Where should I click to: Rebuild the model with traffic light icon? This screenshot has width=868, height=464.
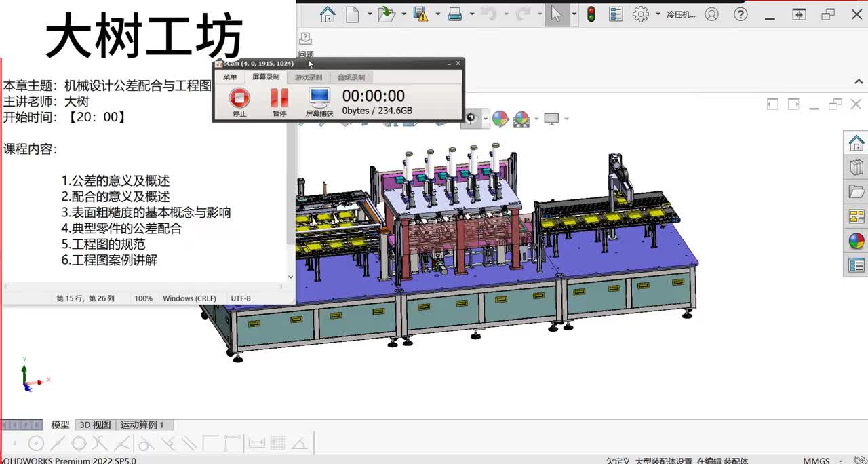(591, 14)
